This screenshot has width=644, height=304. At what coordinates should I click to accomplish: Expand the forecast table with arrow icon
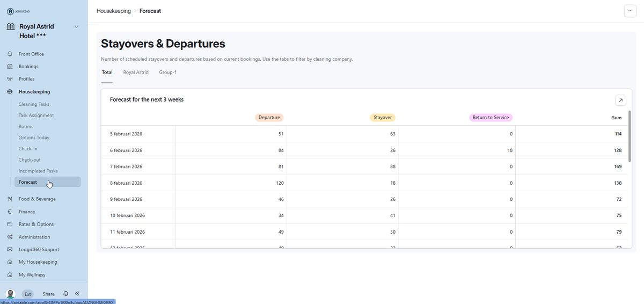click(620, 100)
